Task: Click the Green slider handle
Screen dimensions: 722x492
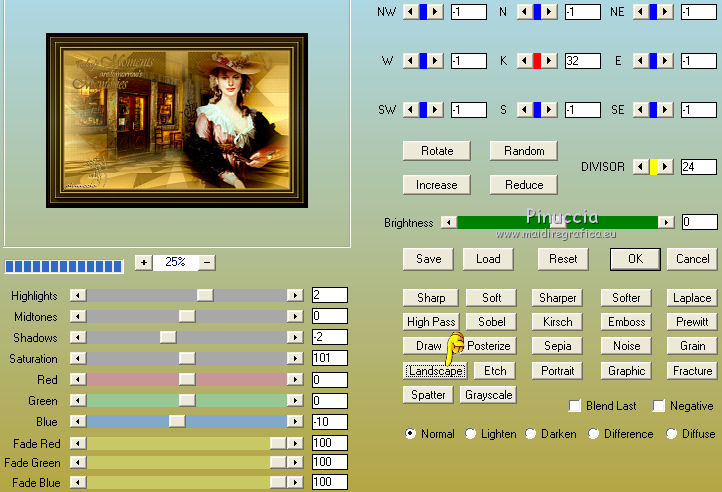Action: point(187,400)
